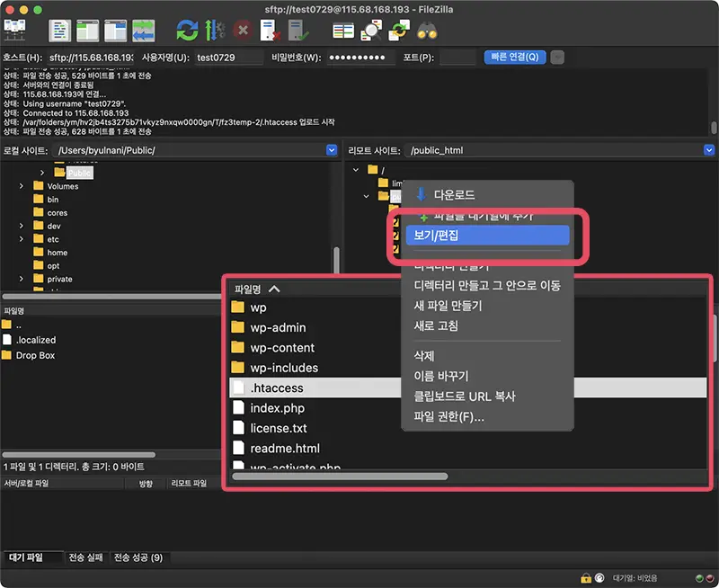Click the port input field
719x588 pixels.
pyautogui.click(x=457, y=58)
